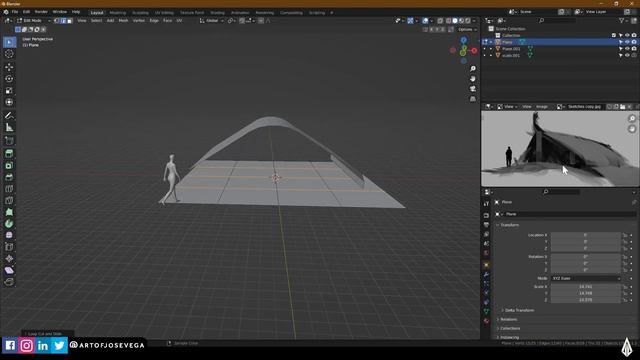Click the Scale X value field
The width and height of the screenshot is (640, 360).
pos(586,287)
